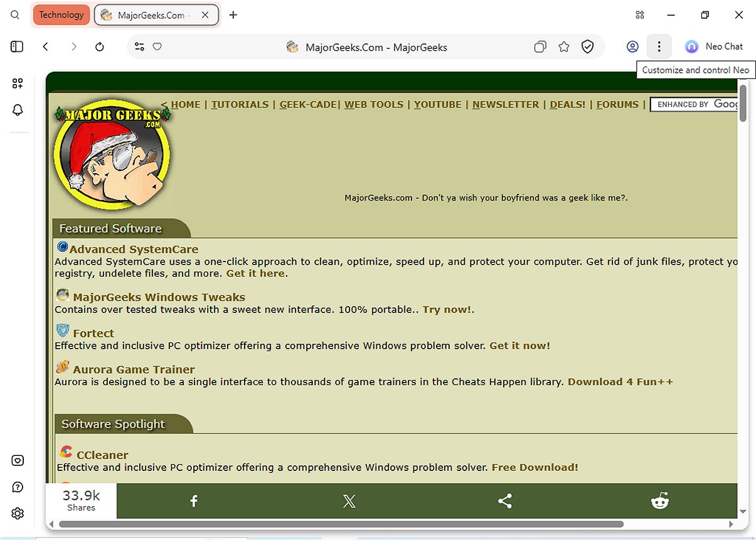Collapse the Technology tab group
The width and height of the screenshot is (756, 540).
61,14
